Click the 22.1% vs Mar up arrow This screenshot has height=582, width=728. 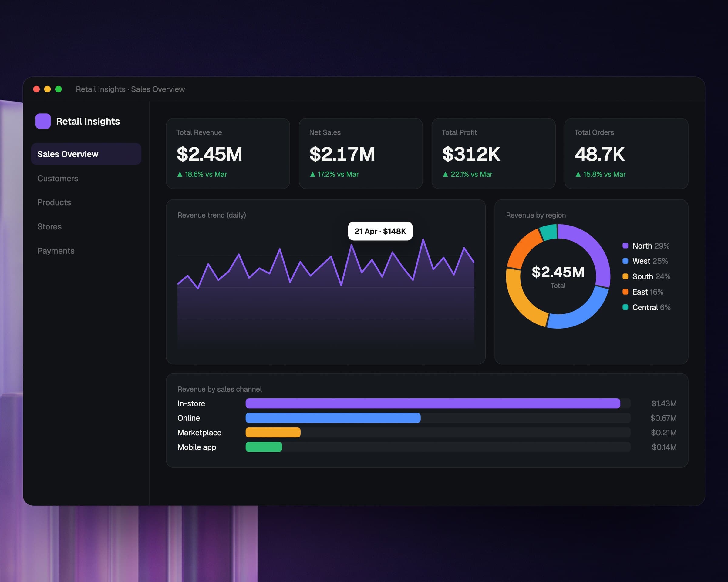click(445, 174)
